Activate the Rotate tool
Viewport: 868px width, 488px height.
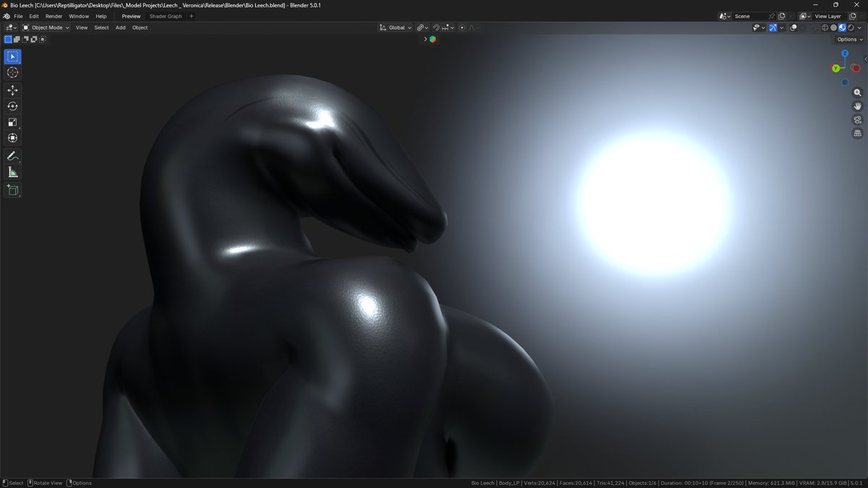click(x=12, y=106)
